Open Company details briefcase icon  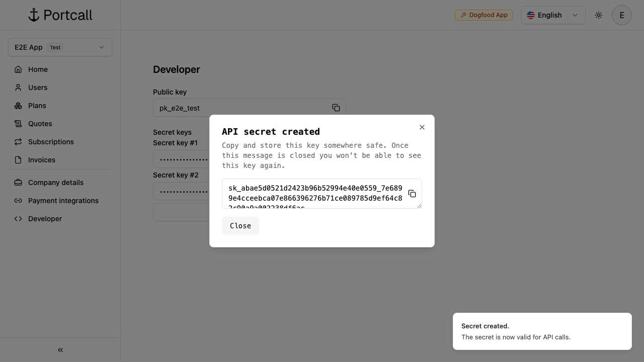click(x=18, y=183)
